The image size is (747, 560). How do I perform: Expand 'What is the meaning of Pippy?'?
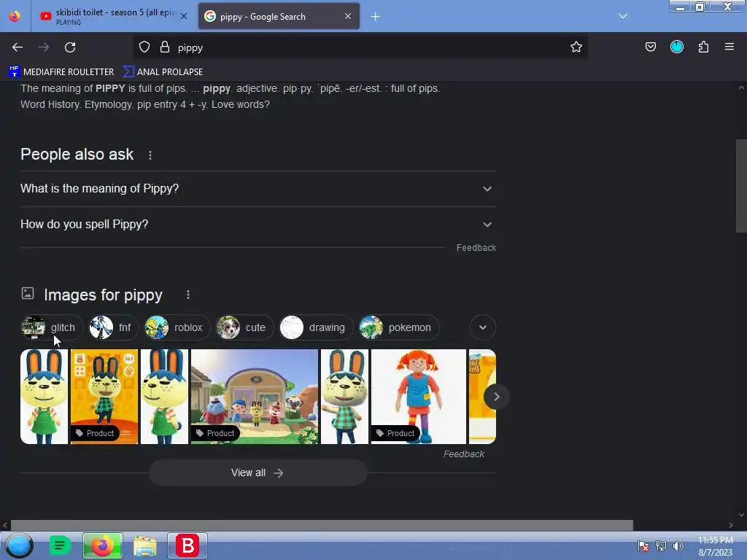pos(258,189)
